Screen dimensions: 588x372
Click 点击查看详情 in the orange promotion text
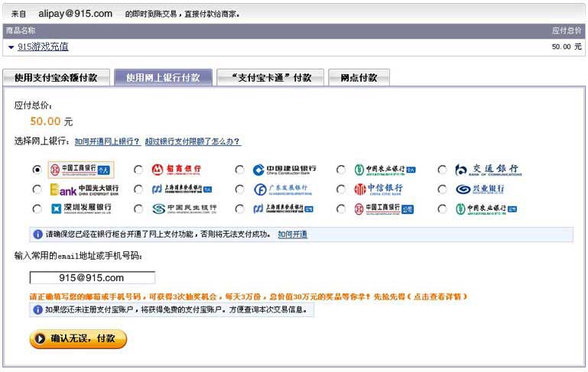[x=437, y=296]
